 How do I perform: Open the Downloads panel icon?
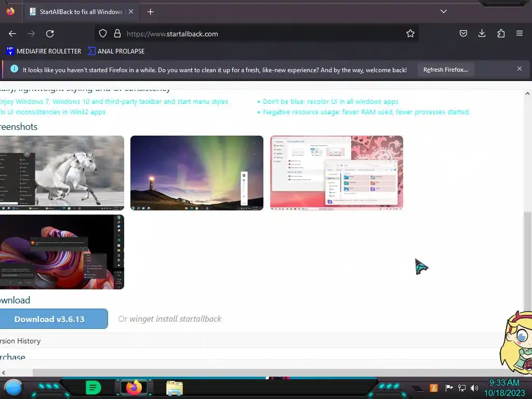(482, 33)
